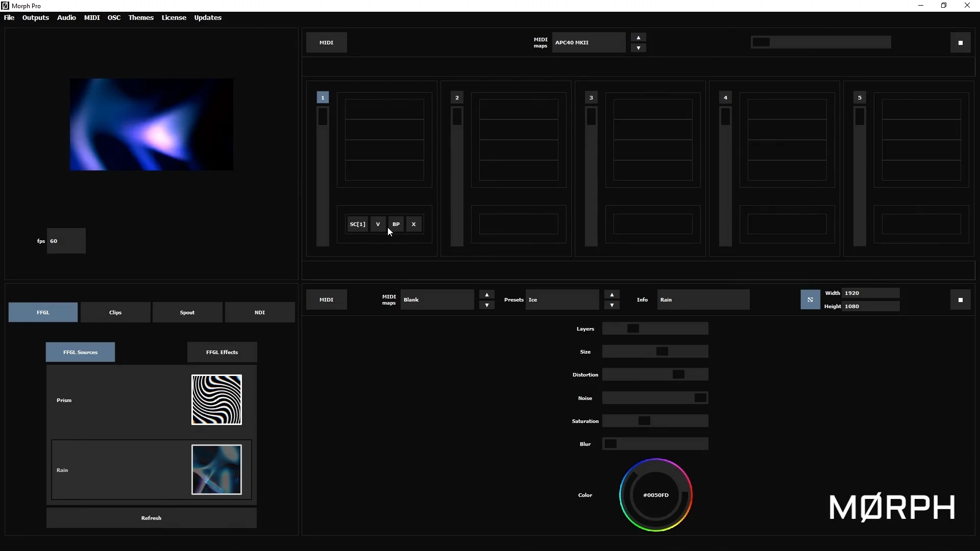Click the lower MIDI button beside Blank maps
The width and height of the screenshot is (980, 551).
(326, 299)
